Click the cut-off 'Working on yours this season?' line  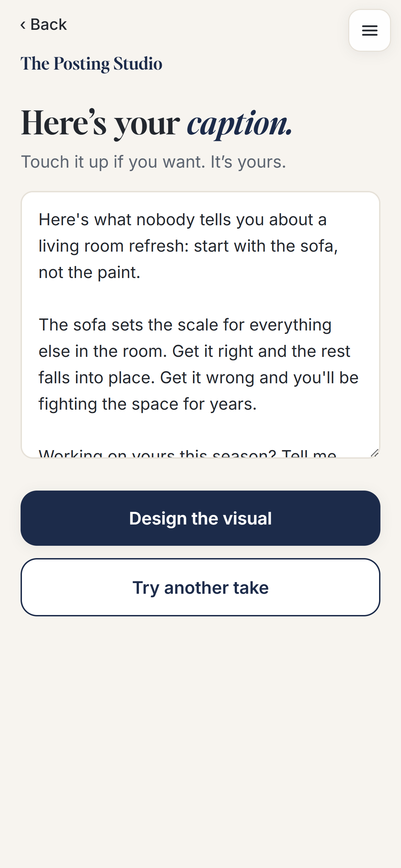point(187,453)
